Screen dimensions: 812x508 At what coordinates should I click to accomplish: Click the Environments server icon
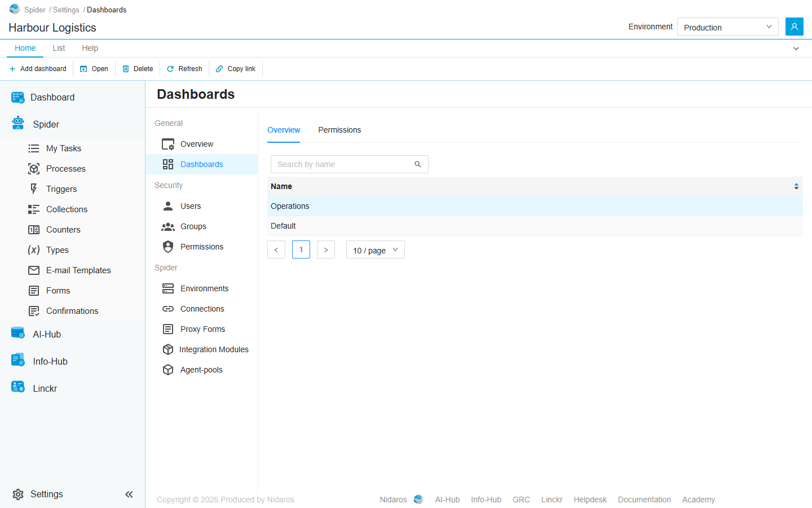(168, 288)
